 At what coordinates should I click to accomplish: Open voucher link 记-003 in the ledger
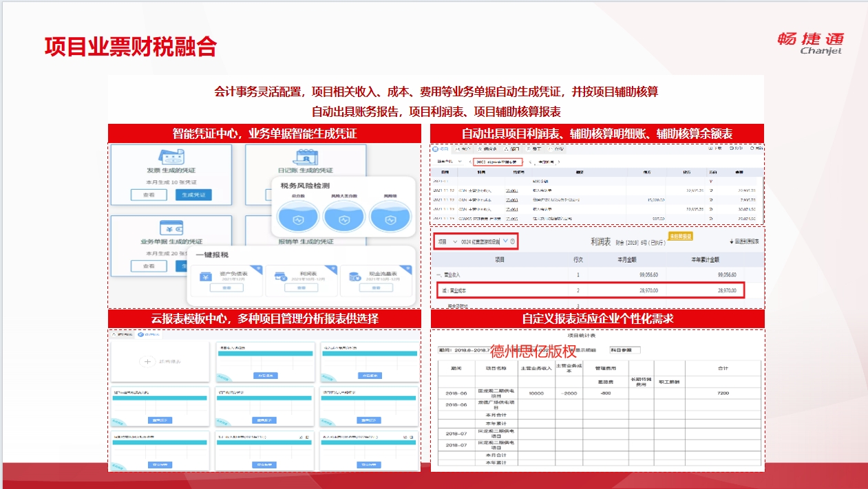click(x=512, y=200)
